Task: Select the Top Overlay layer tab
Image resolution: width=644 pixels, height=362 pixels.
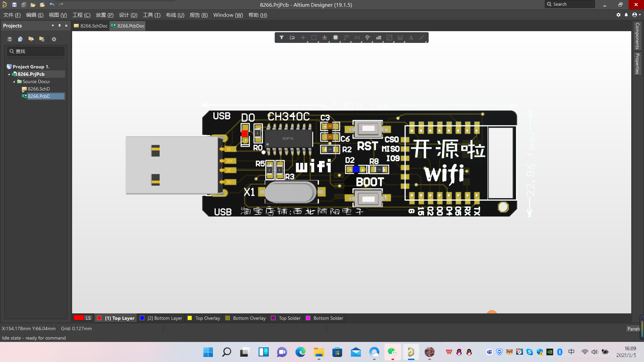Action: point(204,318)
